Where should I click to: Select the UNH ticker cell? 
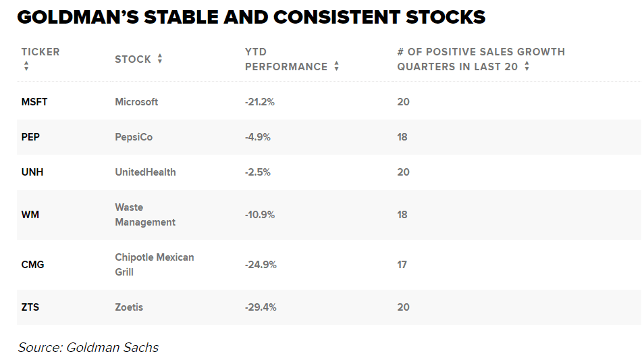click(32, 172)
